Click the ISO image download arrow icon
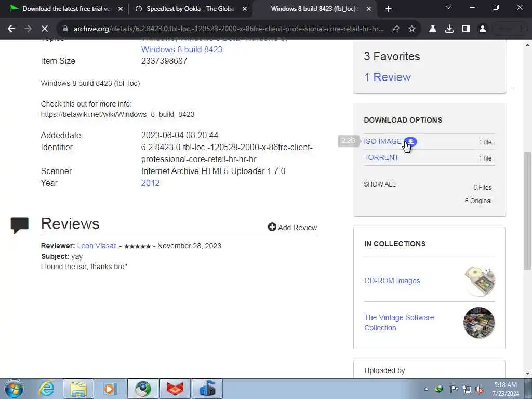This screenshot has height=399, width=532. 410,141
